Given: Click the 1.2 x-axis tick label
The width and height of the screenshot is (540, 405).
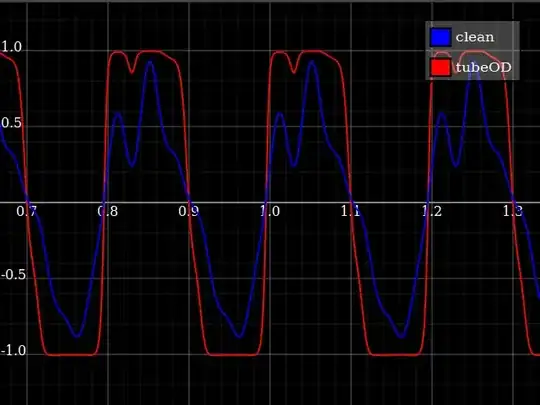Looking at the screenshot, I should tap(432, 211).
